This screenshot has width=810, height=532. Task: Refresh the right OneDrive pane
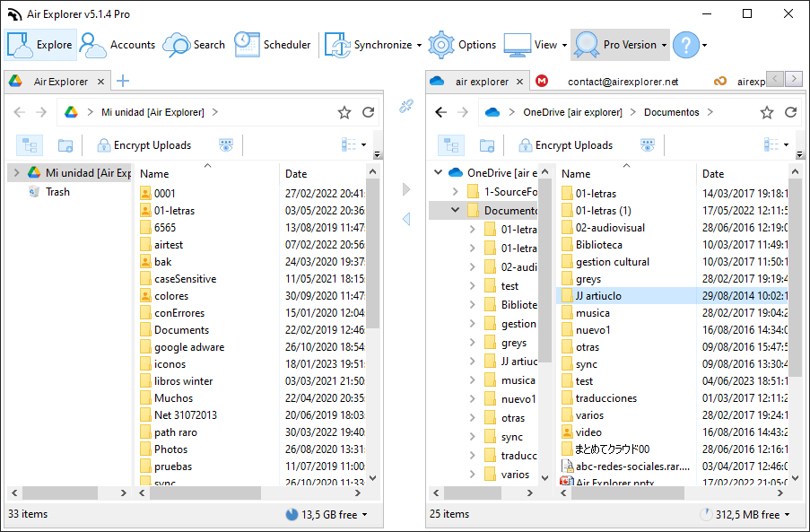pos(791,112)
